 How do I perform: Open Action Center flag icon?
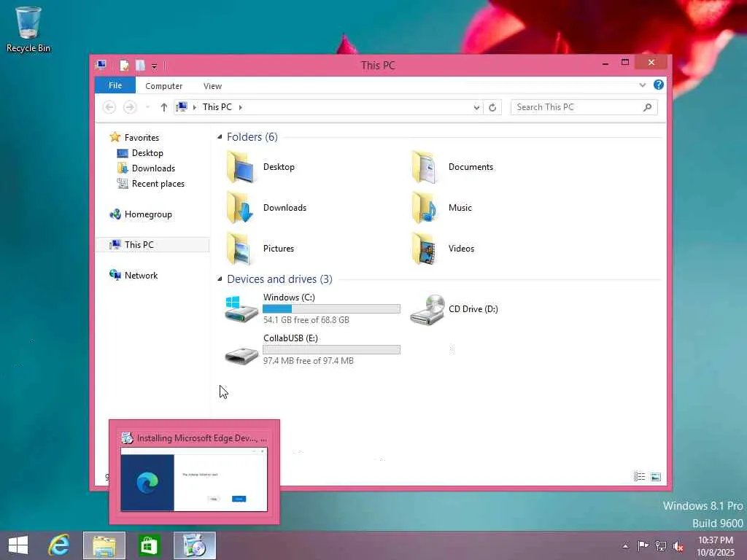(643, 545)
